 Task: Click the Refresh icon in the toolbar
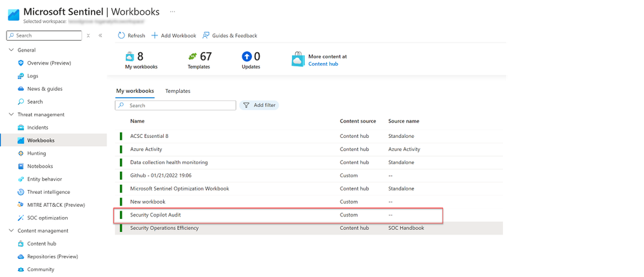[121, 35]
